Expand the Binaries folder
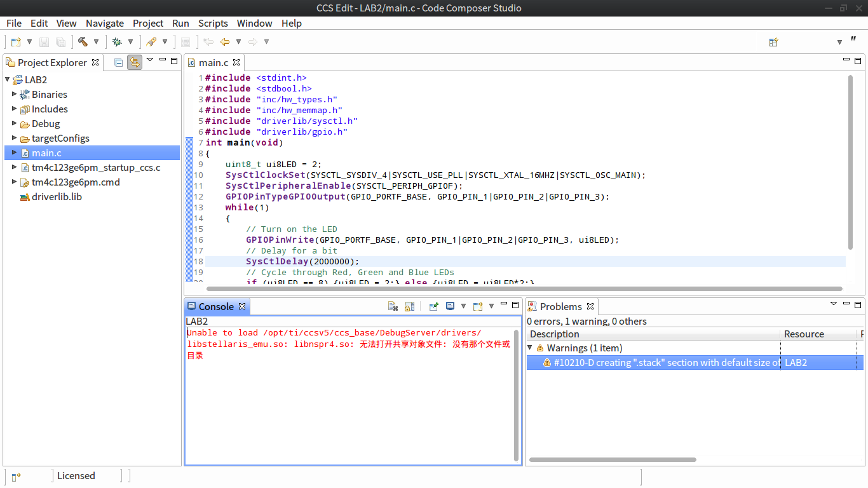The image size is (868, 488). 15,94
